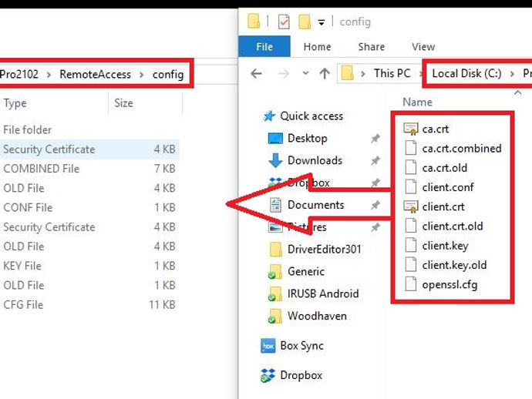Open Downloads in navigation pane
Screen dimensions: 532x399
pos(315,160)
